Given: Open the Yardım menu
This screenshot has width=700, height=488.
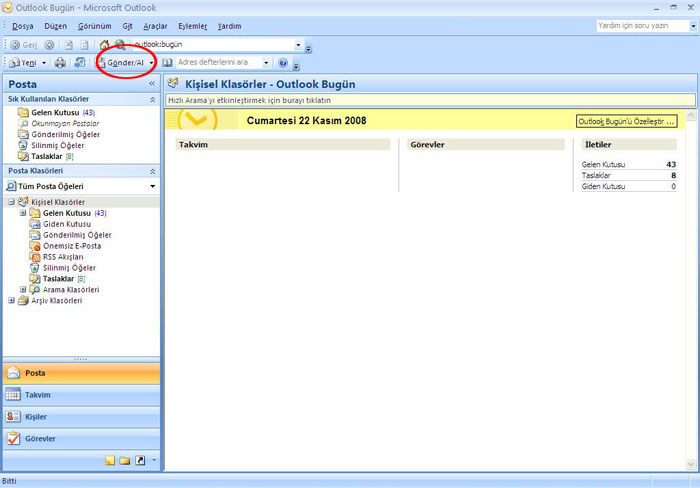Looking at the screenshot, I should click(x=229, y=26).
